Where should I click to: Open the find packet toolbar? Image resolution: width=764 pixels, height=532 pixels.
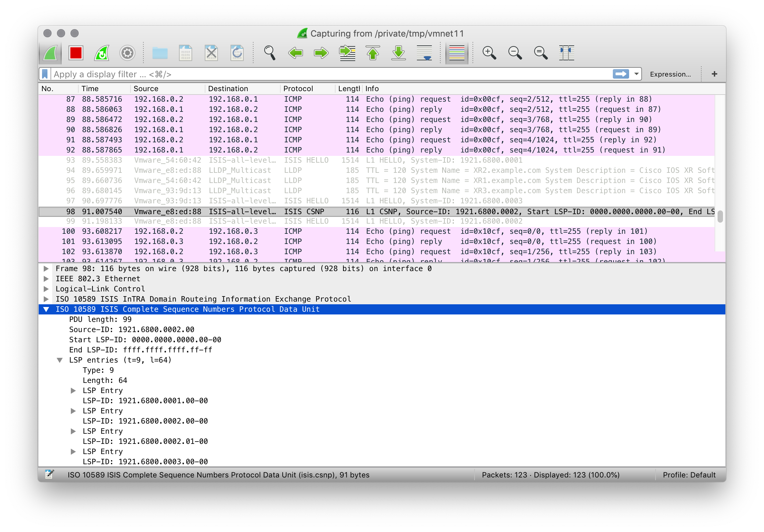(269, 53)
